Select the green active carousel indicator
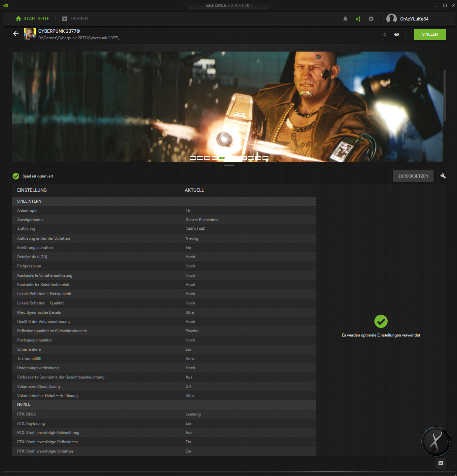The image size is (457, 476). 222,158
